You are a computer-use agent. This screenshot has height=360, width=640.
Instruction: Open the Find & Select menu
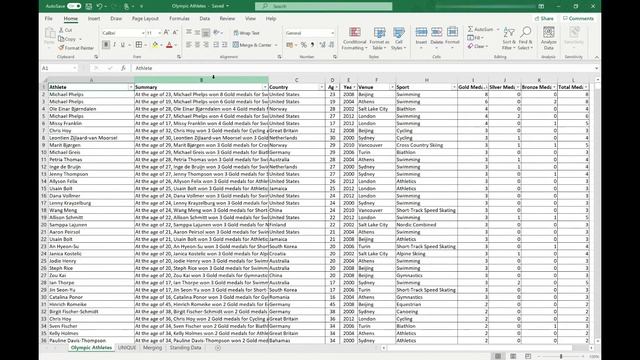click(x=525, y=39)
